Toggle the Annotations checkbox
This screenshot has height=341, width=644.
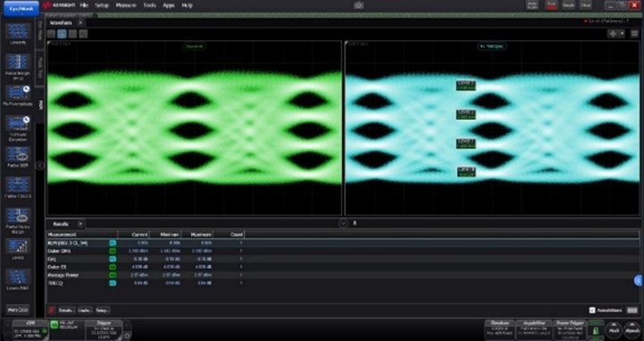[592, 311]
